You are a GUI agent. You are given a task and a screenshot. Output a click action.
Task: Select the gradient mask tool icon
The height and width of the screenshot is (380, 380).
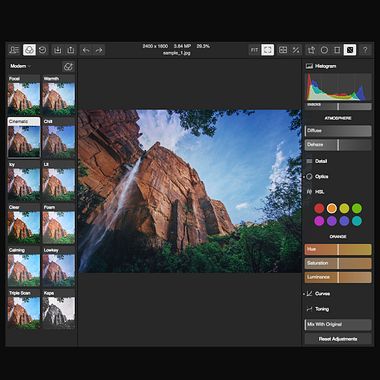pyautogui.click(x=337, y=50)
